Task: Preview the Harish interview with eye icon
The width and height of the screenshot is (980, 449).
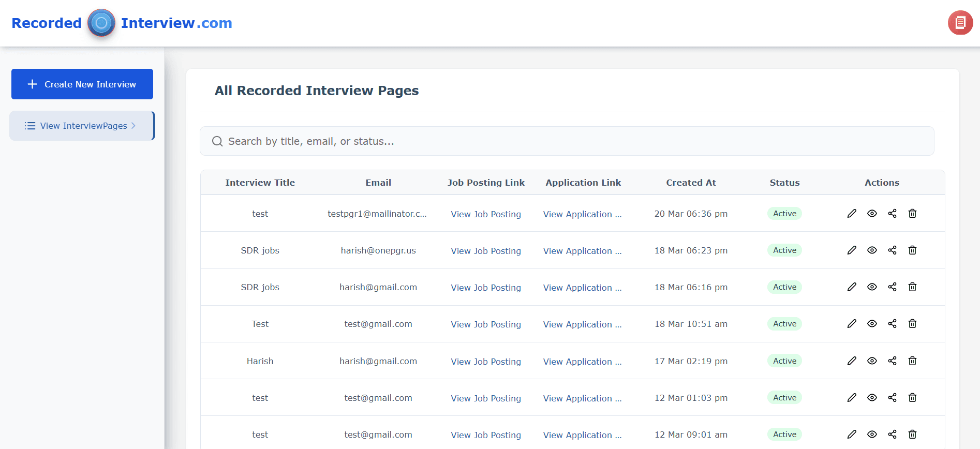Action: click(872, 361)
